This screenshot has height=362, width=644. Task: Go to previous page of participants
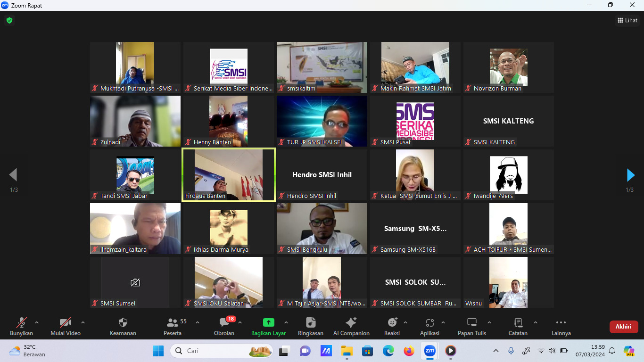click(x=13, y=175)
